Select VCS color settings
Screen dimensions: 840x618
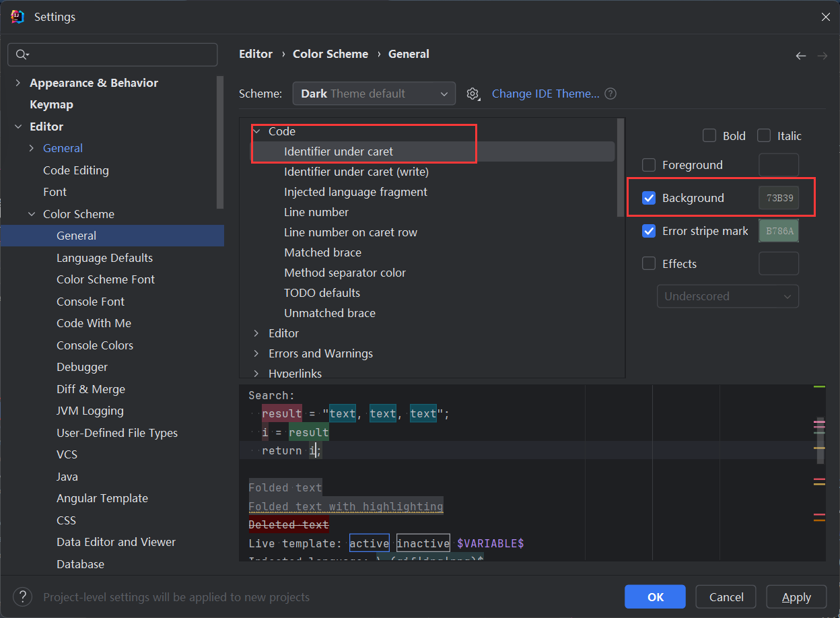point(67,454)
